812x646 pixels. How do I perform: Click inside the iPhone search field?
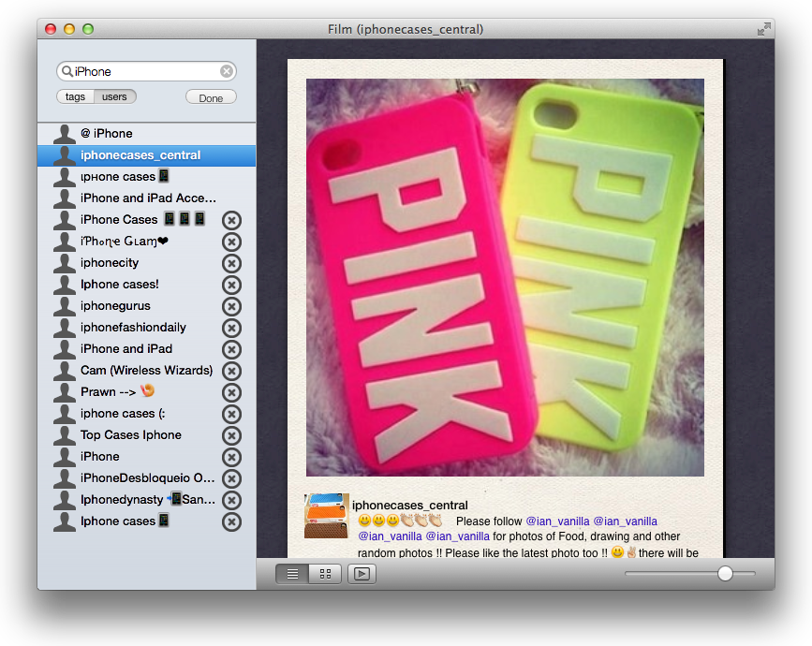pyautogui.click(x=146, y=71)
